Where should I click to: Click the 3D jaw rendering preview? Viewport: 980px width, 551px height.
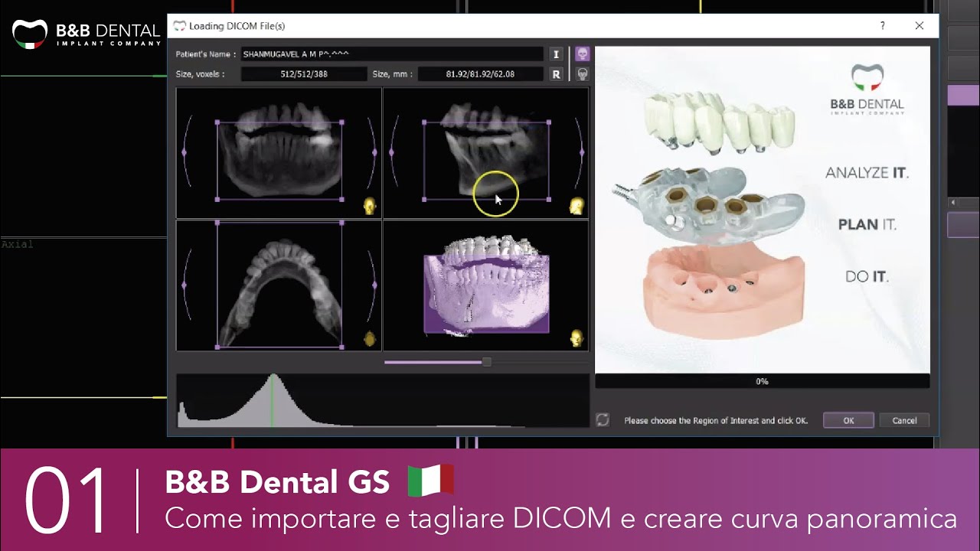486,285
